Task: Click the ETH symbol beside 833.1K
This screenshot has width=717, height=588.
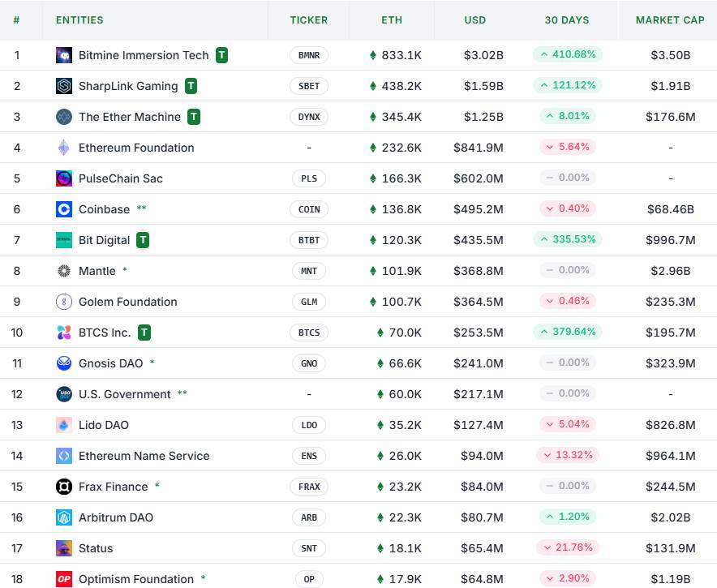Action: [x=373, y=55]
